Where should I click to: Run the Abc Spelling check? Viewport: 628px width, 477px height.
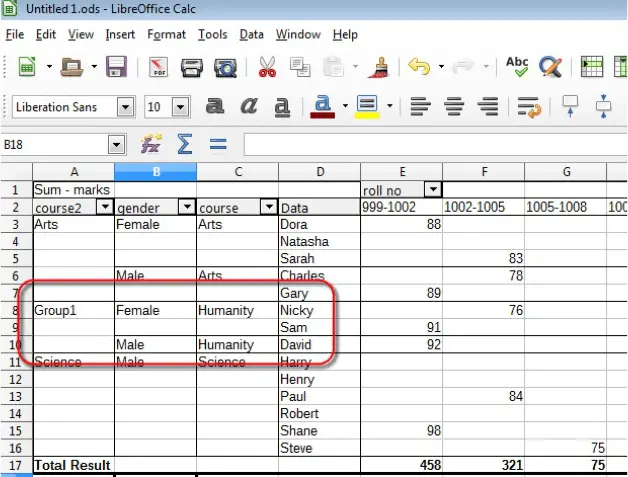[x=517, y=66]
